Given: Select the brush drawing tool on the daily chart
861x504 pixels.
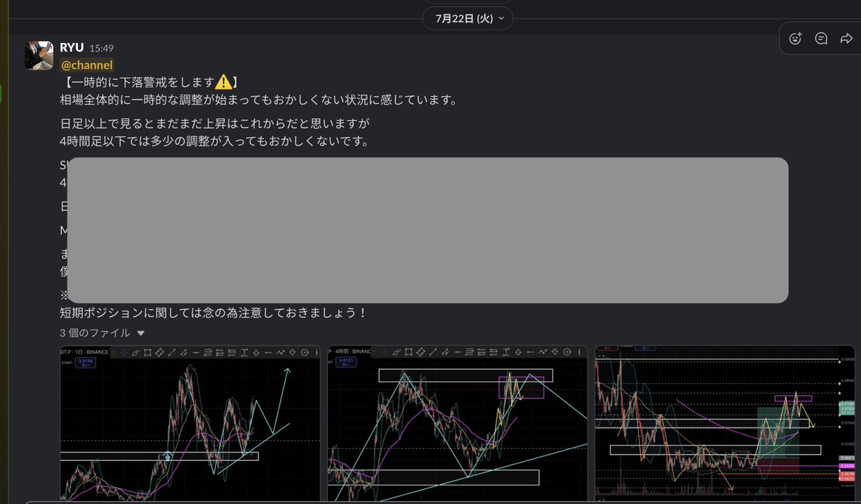Looking at the screenshot, I should point(136,351).
